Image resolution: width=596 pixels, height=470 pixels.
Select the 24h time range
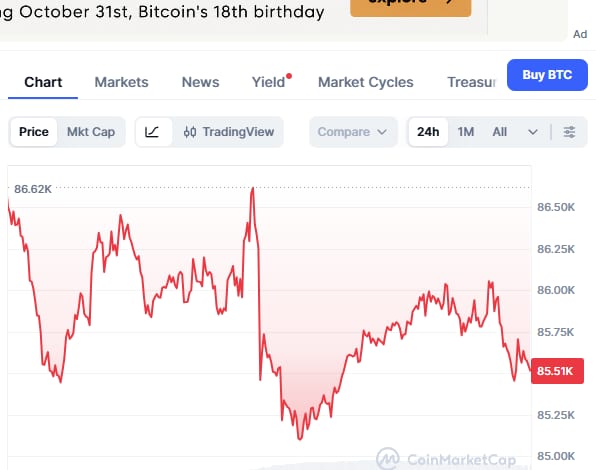click(x=428, y=132)
